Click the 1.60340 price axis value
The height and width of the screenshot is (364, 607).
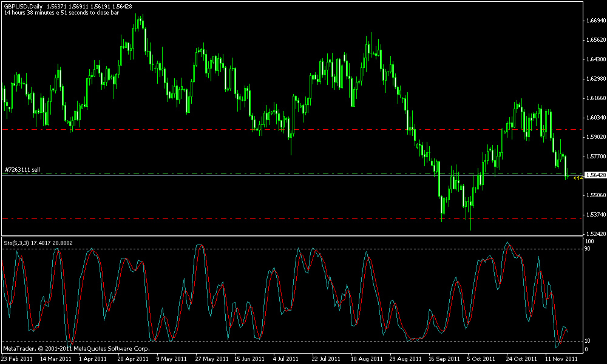pos(596,118)
